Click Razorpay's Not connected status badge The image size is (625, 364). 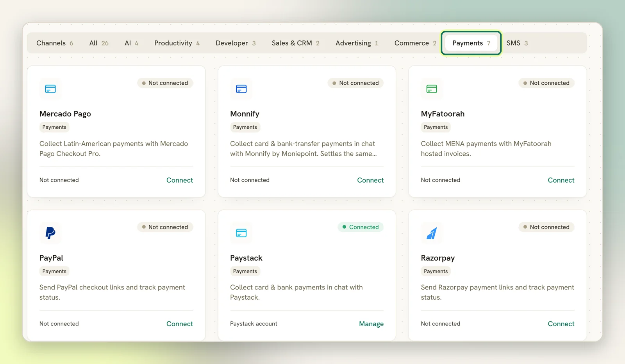[x=546, y=227]
